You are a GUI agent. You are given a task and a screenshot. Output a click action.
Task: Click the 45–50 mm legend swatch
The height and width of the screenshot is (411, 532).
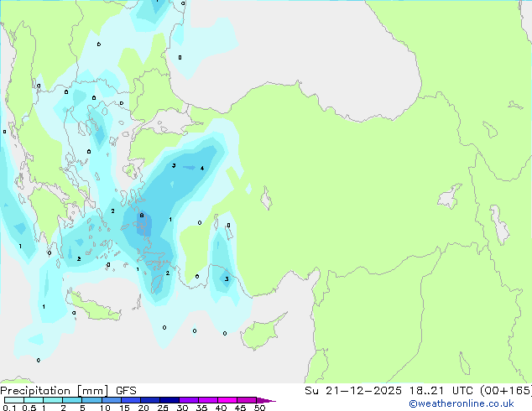coord(247,400)
